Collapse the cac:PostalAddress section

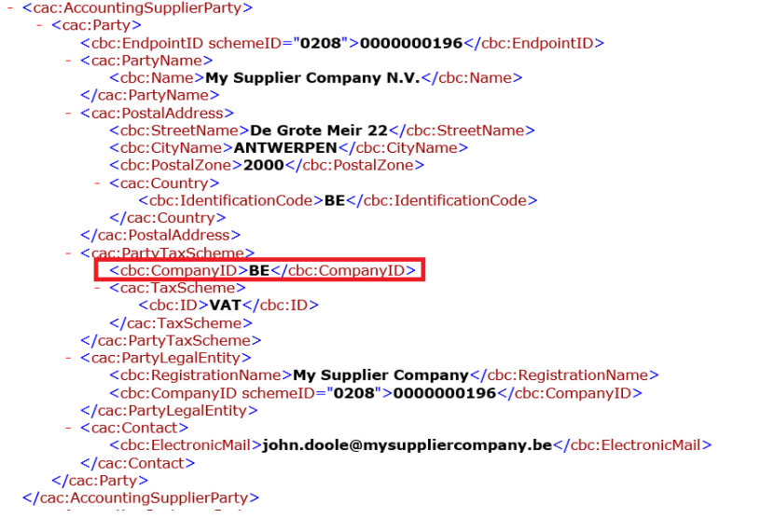tap(70, 114)
